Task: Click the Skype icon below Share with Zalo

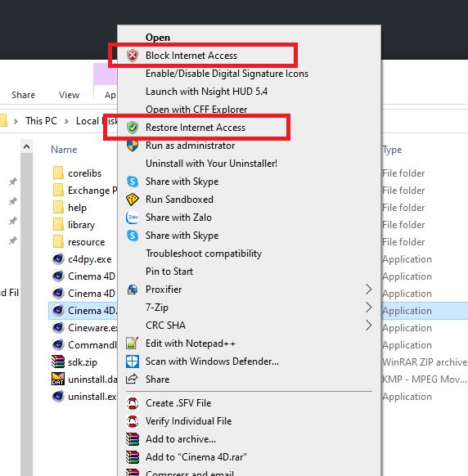Action: tap(133, 236)
